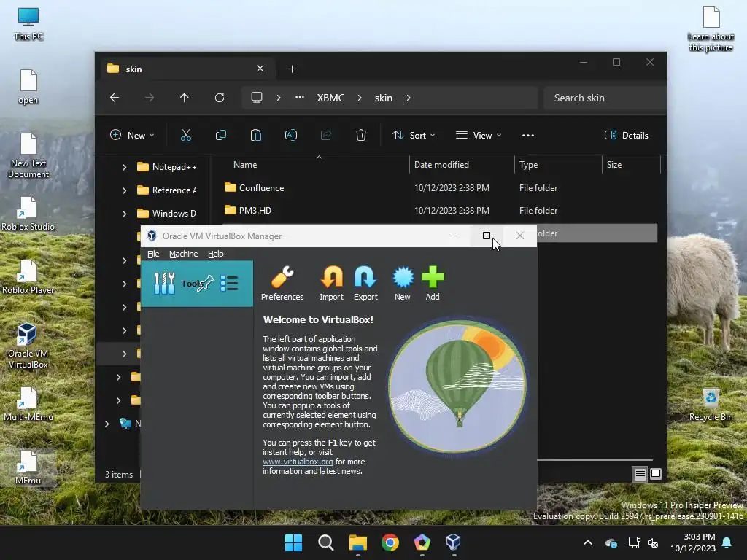
Task: Click the Paste icon in File Explorer
Action: point(256,135)
